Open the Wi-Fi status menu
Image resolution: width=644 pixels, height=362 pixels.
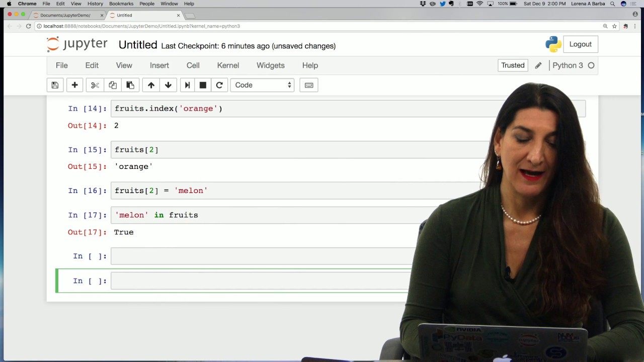point(479,4)
